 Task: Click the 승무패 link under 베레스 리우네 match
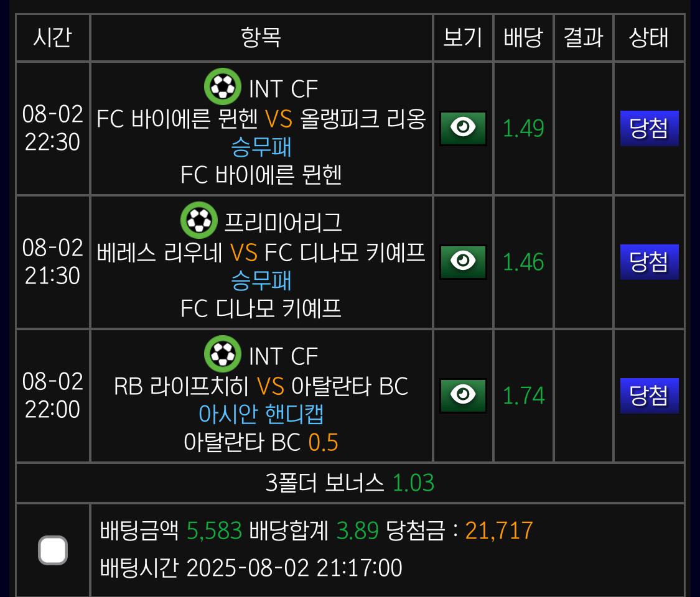point(261,280)
